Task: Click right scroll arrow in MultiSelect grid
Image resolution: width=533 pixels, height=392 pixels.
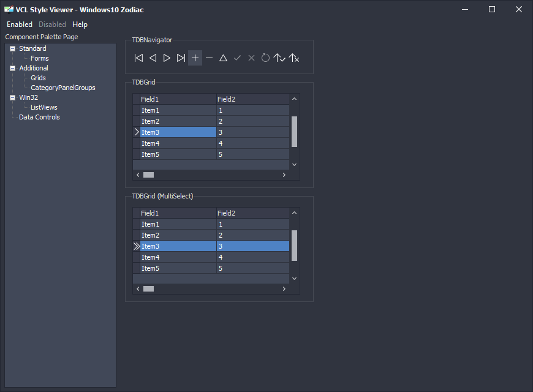Action: point(284,288)
